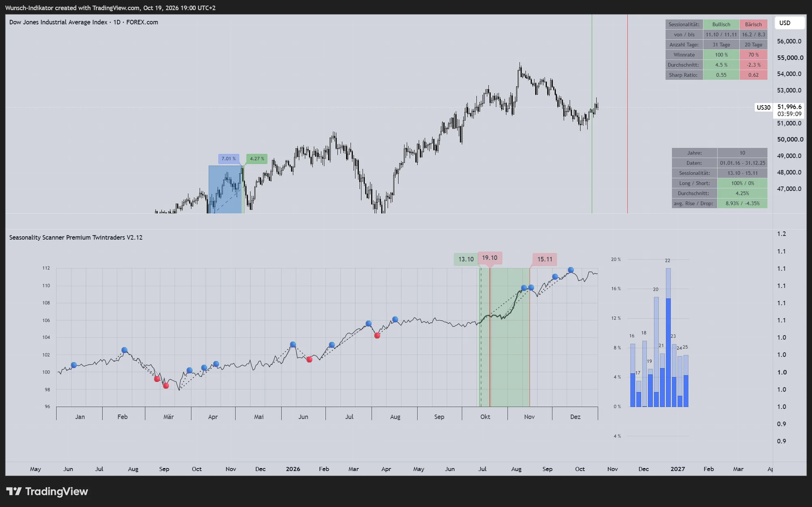Click the 13.10 green date marker
The width and height of the screenshot is (812, 507).
tap(466, 259)
